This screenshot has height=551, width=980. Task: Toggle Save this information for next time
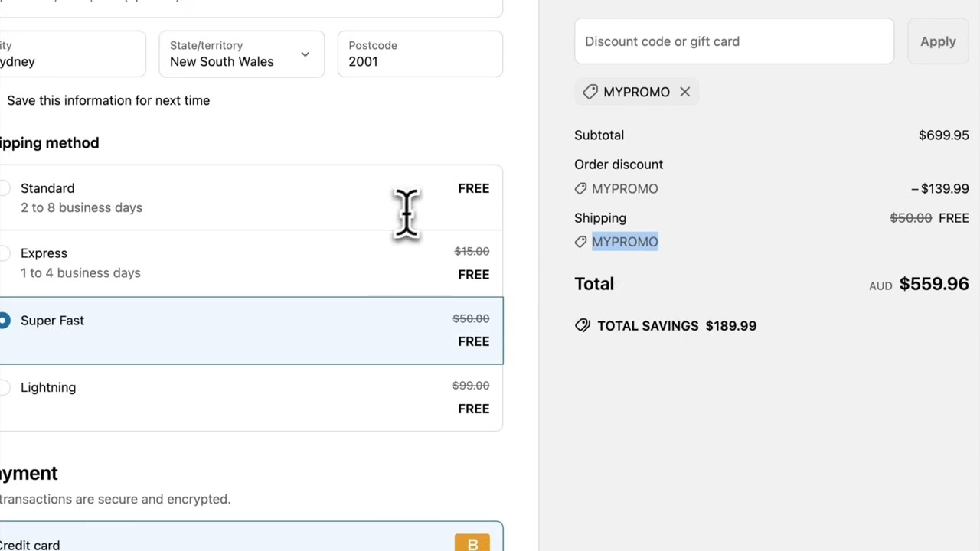point(108,100)
